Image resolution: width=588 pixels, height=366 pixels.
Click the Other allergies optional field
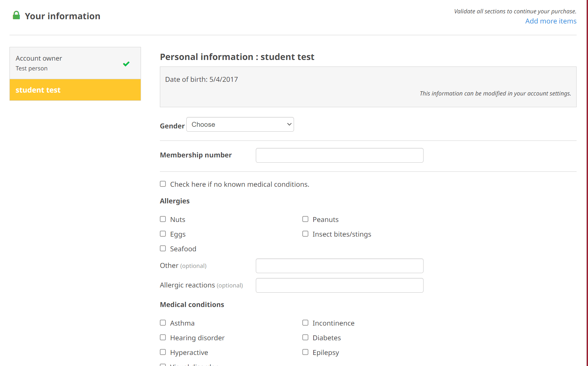(339, 266)
